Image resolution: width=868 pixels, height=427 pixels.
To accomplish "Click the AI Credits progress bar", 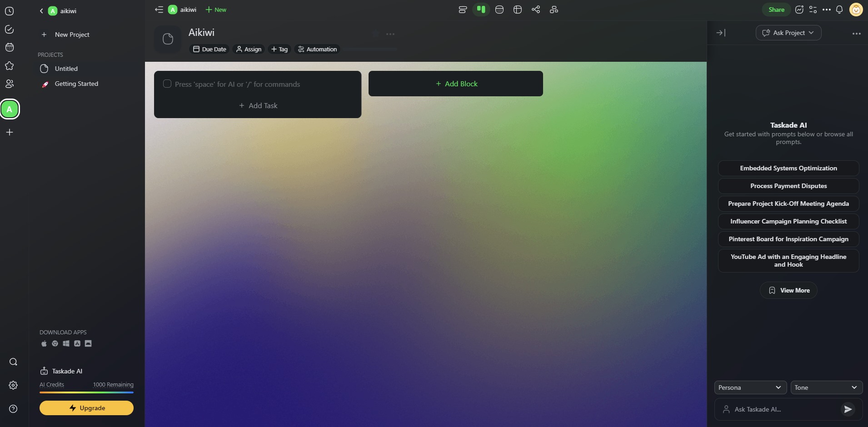I will click(86, 392).
